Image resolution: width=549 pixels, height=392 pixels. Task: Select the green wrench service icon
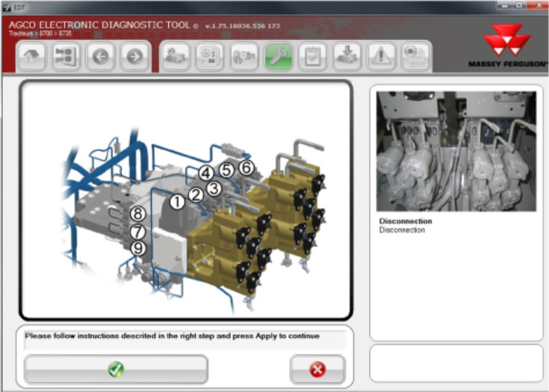click(278, 57)
